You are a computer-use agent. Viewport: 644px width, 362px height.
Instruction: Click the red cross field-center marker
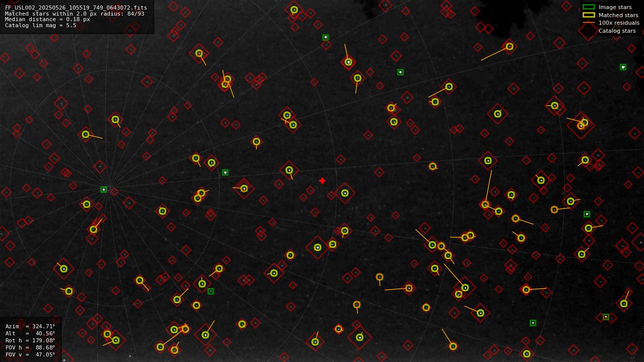[322, 181]
